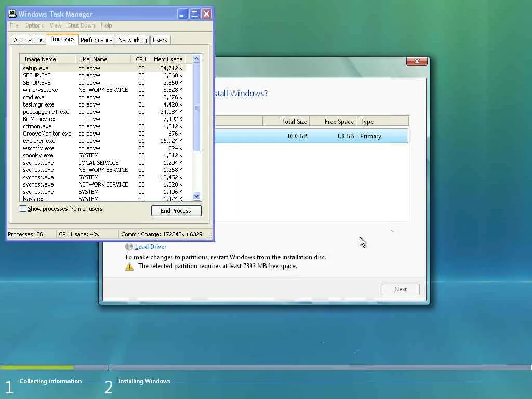
Task: Select the spoolsv.exe process
Action: (x=103, y=155)
